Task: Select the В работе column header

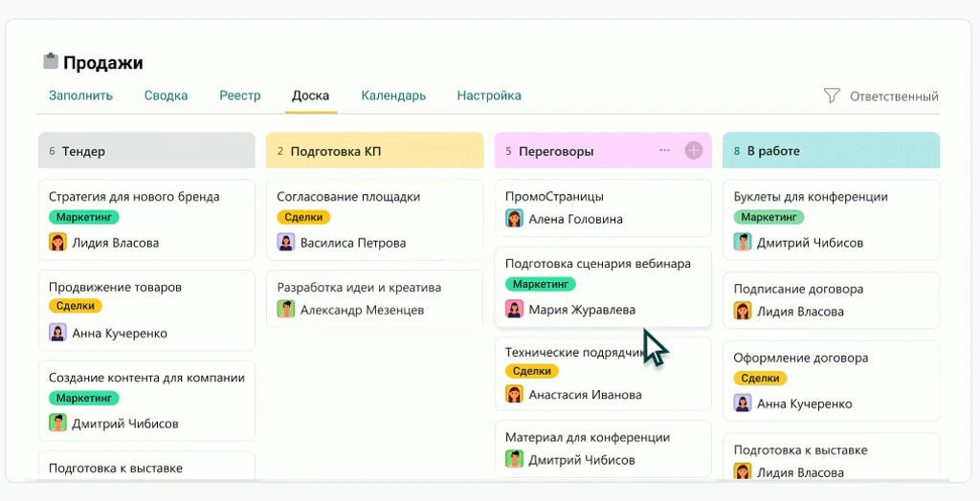Action: [x=832, y=150]
